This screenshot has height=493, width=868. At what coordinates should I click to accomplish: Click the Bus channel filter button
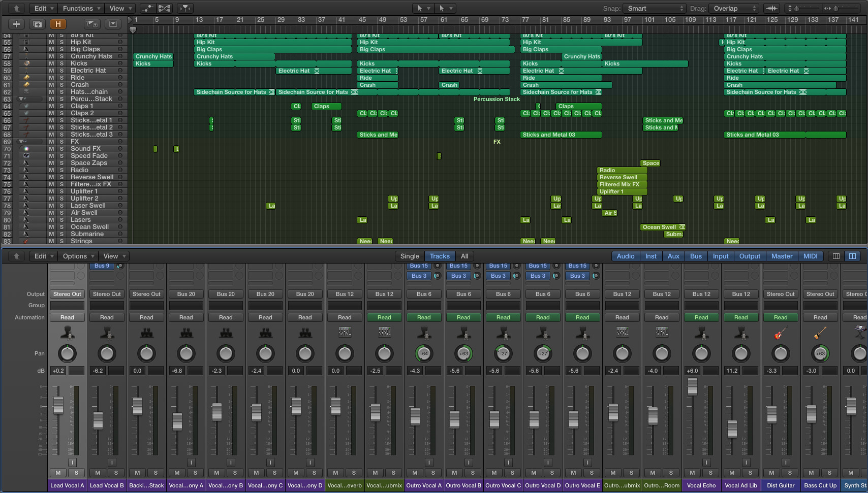coord(696,256)
